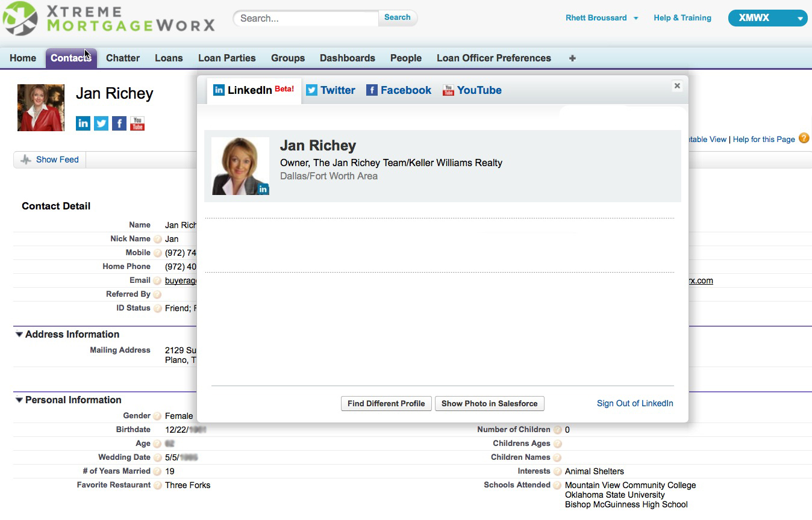Screen dimensions: 812x520
Task: Close the social profile popup
Action: point(677,86)
